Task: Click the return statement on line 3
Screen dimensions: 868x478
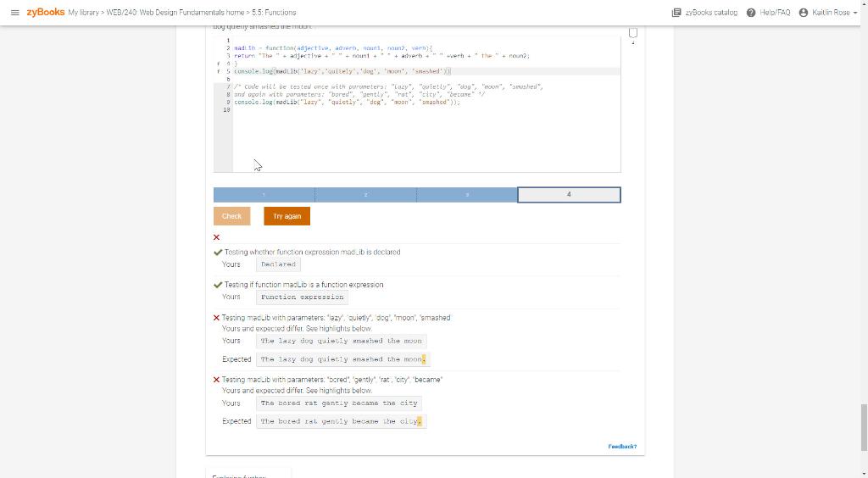Action: pos(382,56)
